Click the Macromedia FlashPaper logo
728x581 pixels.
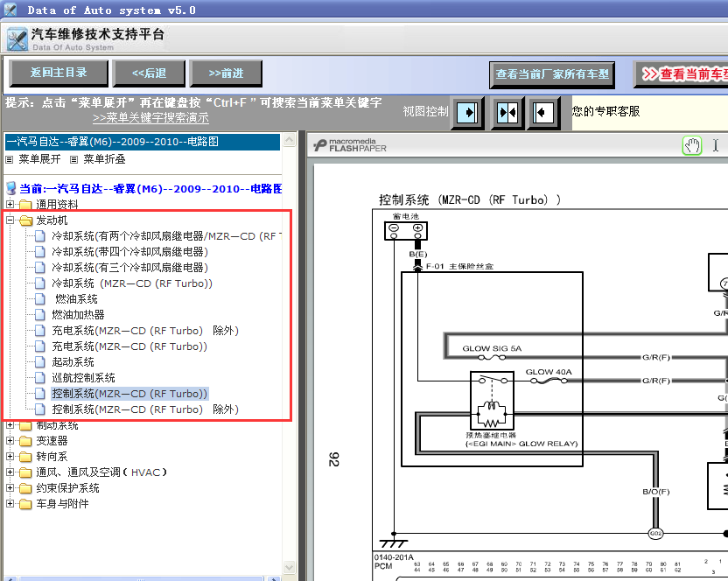[x=350, y=145]
